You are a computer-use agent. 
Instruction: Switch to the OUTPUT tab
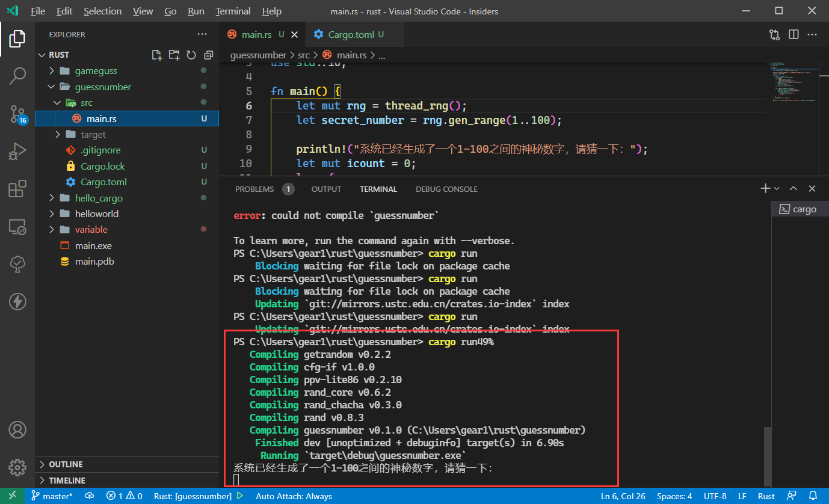click(326, 189)
